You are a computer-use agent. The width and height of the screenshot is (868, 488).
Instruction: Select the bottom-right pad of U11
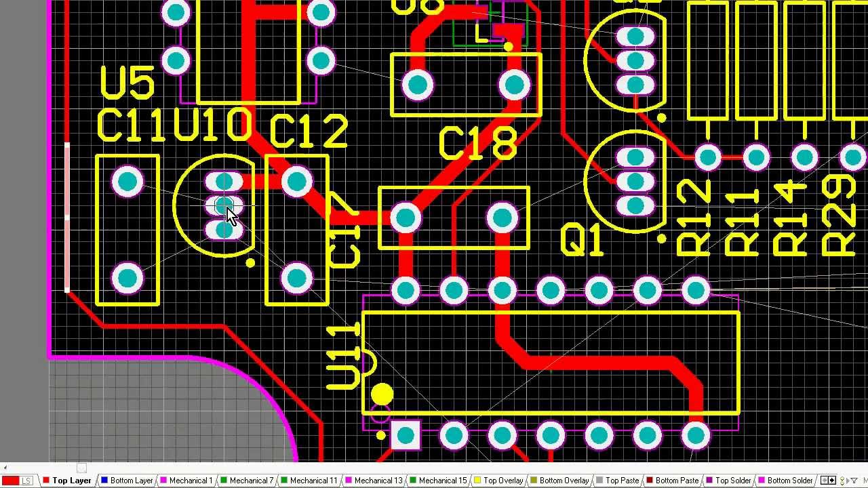coord(696,436)
